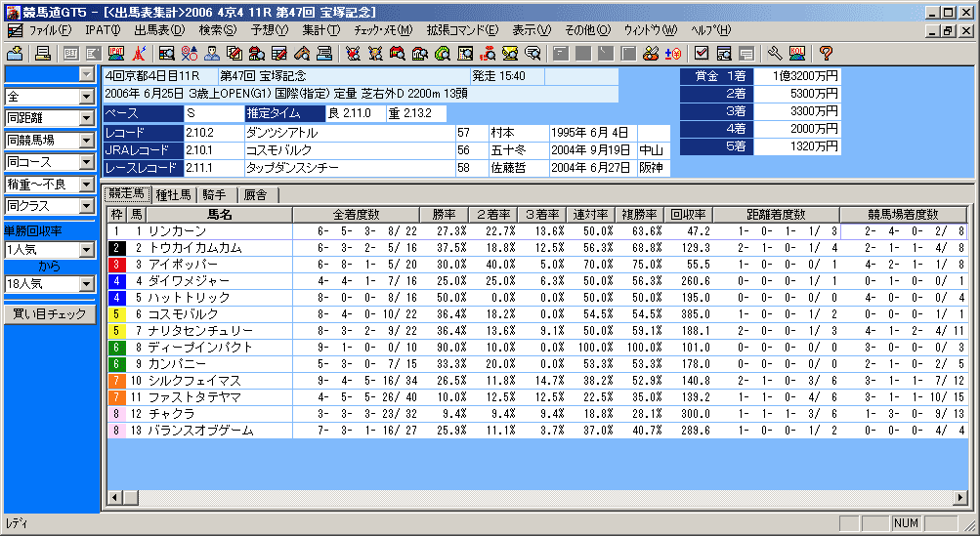Click the 回収率 column header
The height and width of the screenshot is (536, 980).
(x=688, y=214)
